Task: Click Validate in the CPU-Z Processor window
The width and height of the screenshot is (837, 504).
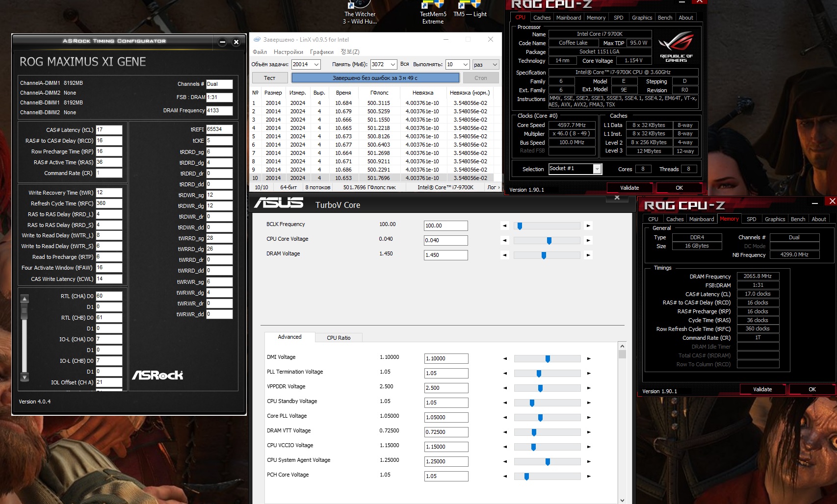Action: pos(629,188)
